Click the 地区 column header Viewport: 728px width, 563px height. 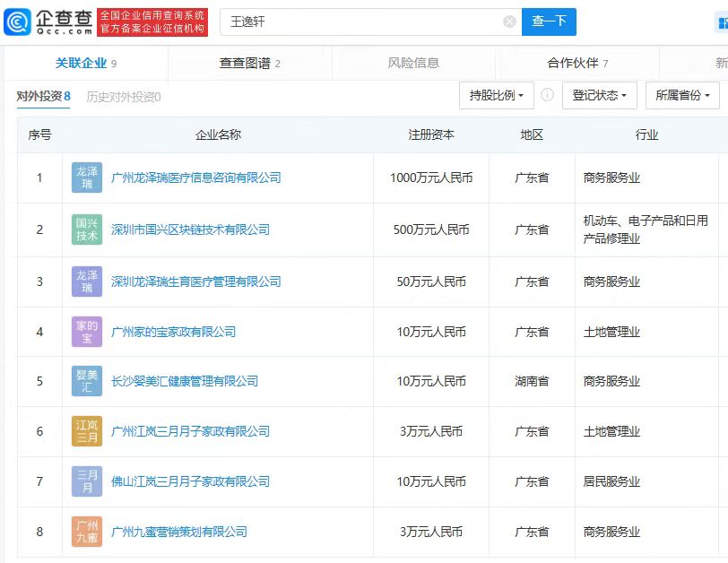pos(532,135)
